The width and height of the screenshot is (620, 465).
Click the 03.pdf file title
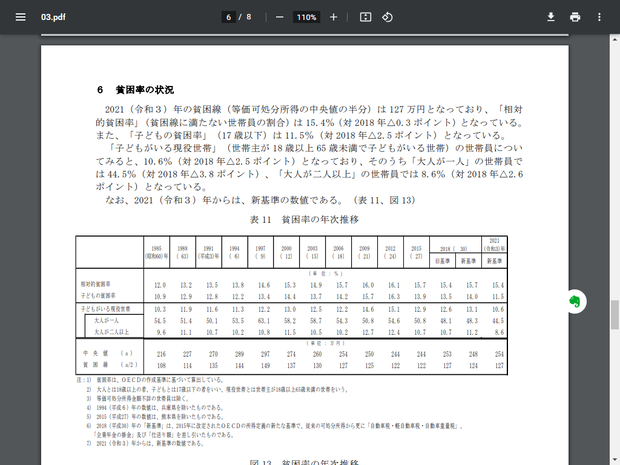click(x=53, y=17)
